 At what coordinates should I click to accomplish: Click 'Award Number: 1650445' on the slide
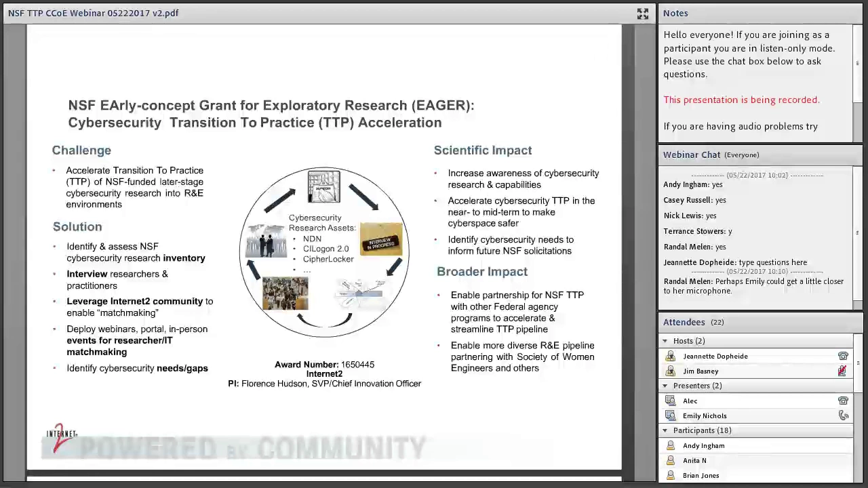tap(324, 365)
